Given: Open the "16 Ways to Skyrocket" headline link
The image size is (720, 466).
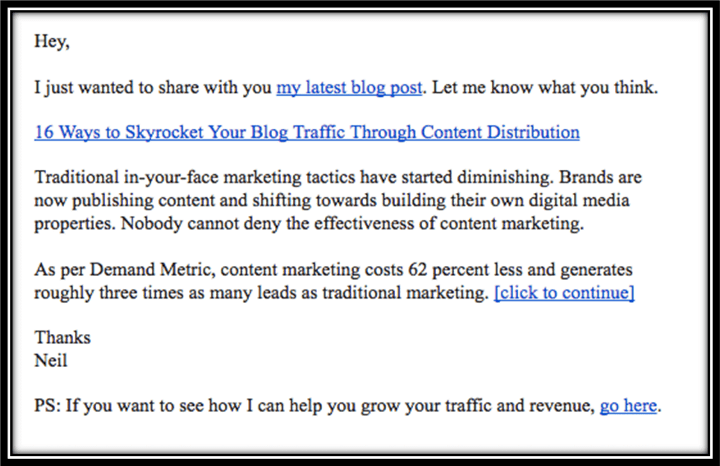Looking at the screenshot, I should (307, 132).
